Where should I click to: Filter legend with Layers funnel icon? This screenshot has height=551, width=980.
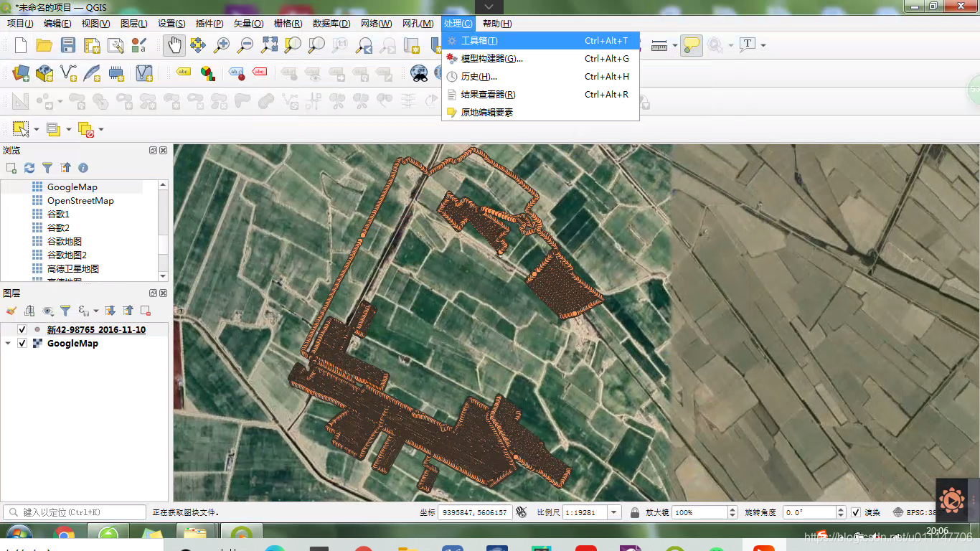click(x=65, y=311)
